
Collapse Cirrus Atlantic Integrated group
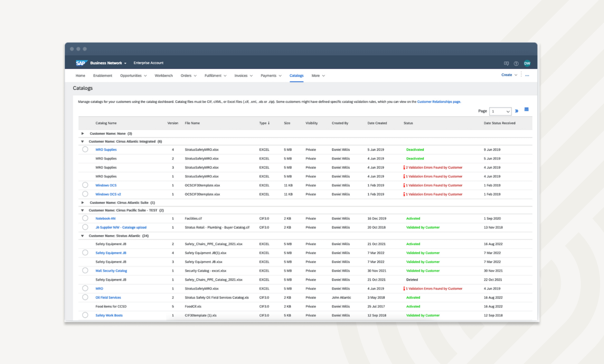[x=82, y=141]
